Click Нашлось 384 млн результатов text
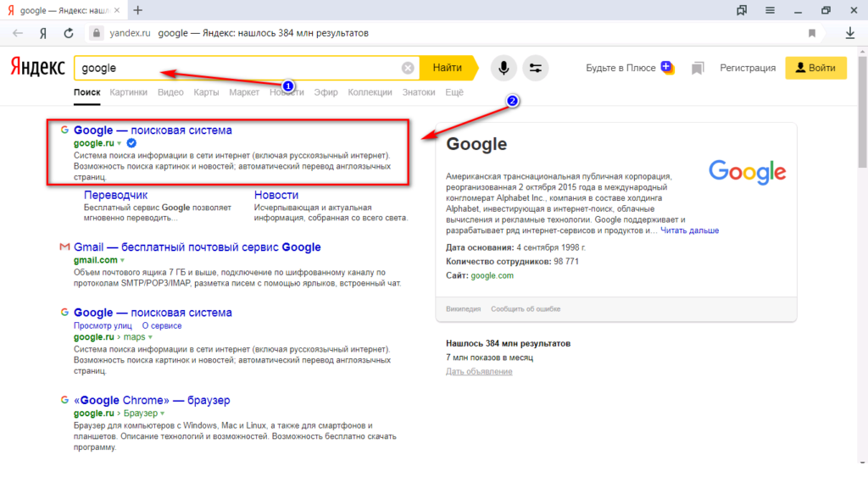The image size is (868, 488). click(x=509, y=344)
